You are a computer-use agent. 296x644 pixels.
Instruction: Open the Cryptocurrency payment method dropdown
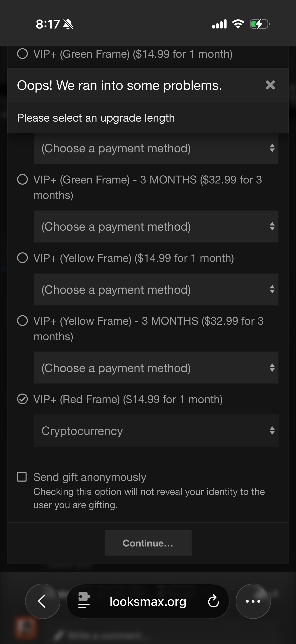(156, 431)
